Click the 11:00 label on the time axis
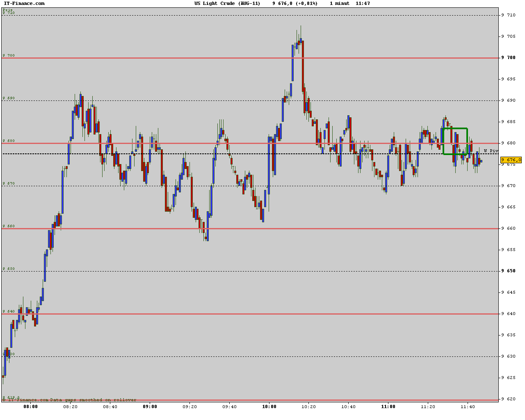The width and height of the screenshot is (525, 420). (x=388, y=407)
